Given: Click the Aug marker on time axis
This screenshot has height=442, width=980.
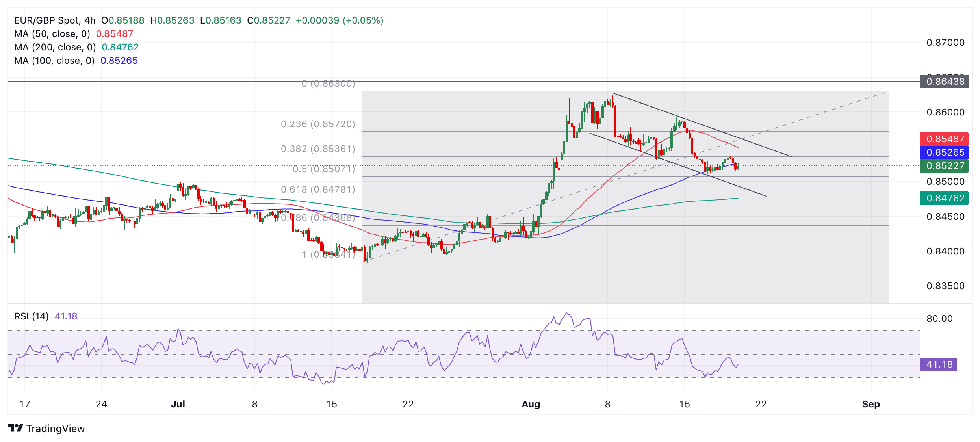Looking at the screenshot, I should point(531,404).
